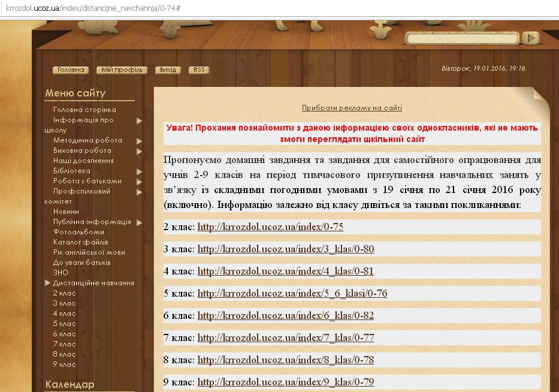Viewport: 559px width, 392px height.
Task: Open 3 клас sidebar submenu item
Action: [x=64, y=303]
